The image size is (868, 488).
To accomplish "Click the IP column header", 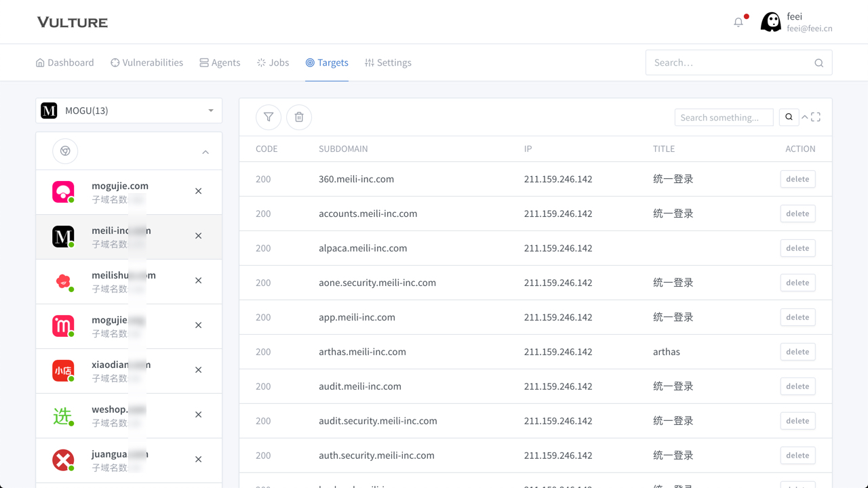I will pos(528,148).
